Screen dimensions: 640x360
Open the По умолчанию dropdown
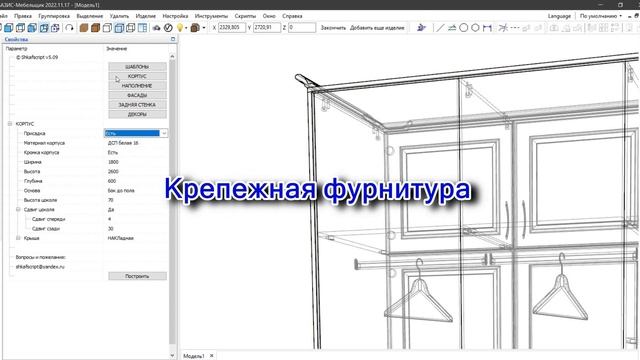pyautogui.click(x=601, y=16)
